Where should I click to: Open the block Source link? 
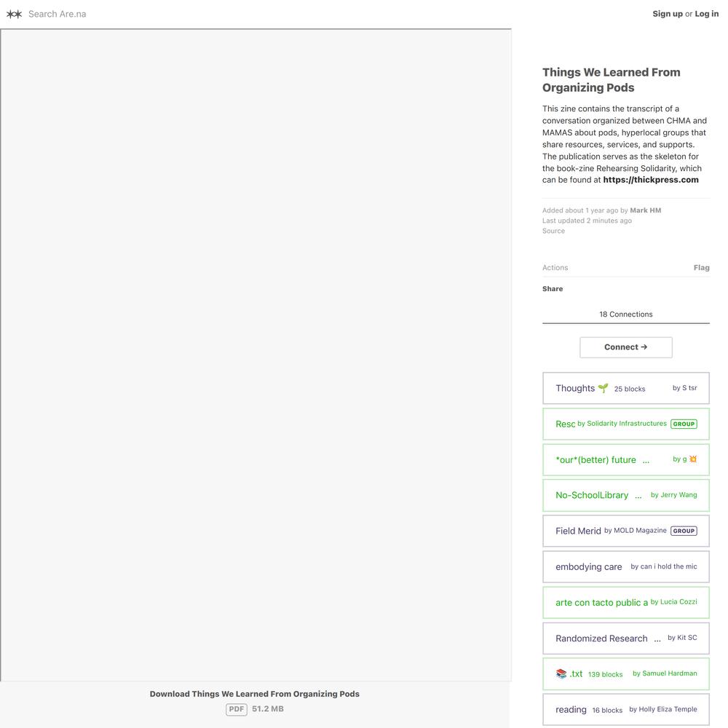(x=553, y=231)
